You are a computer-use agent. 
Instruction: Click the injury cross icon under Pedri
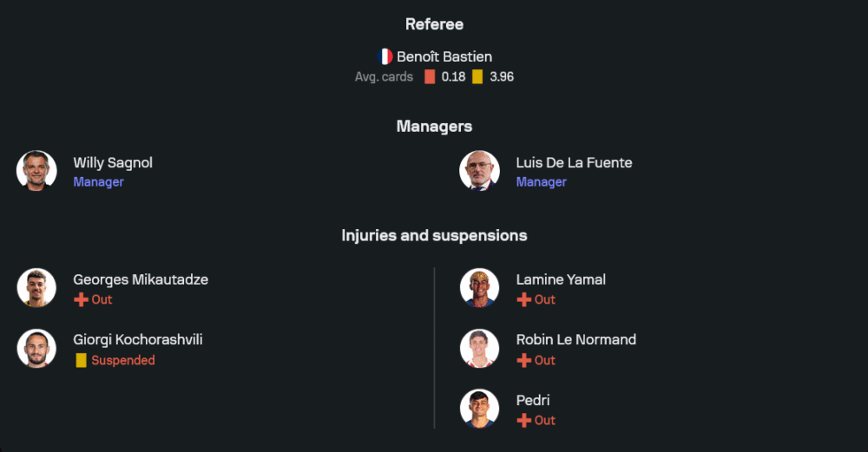pos(523,420)
